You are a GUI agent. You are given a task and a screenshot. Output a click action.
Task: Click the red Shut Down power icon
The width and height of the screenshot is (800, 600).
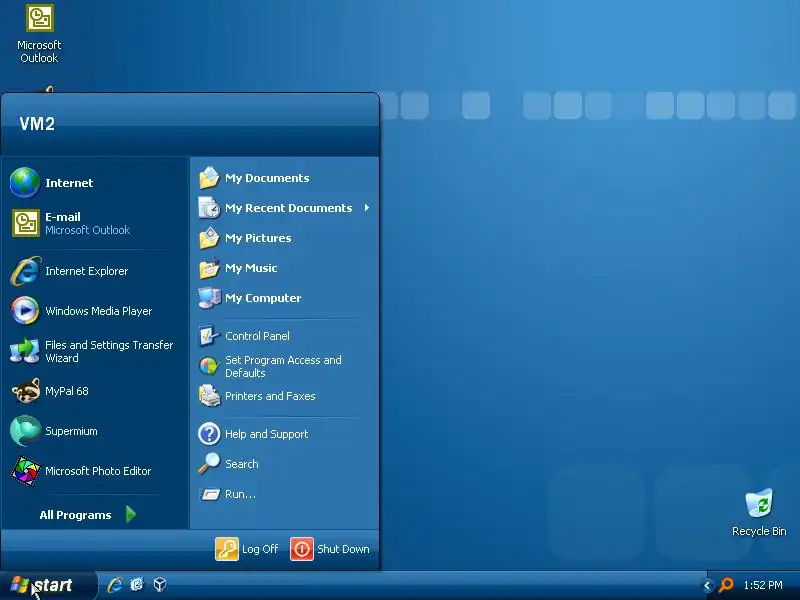tap(302, 549)
